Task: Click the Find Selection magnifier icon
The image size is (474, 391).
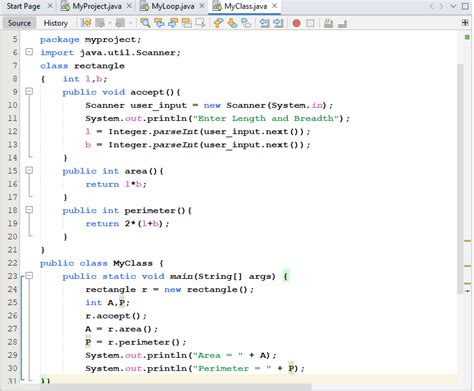Action: click(145, 23)
